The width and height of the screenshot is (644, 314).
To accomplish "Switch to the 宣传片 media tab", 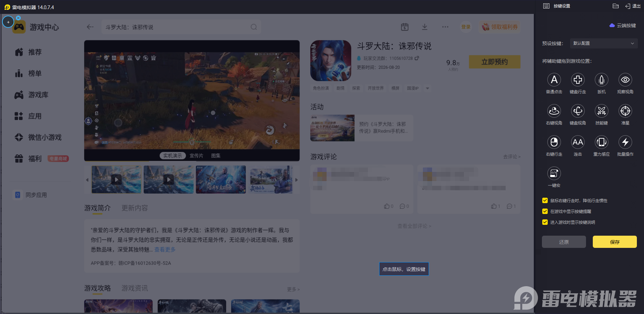I will click(196, 156).
